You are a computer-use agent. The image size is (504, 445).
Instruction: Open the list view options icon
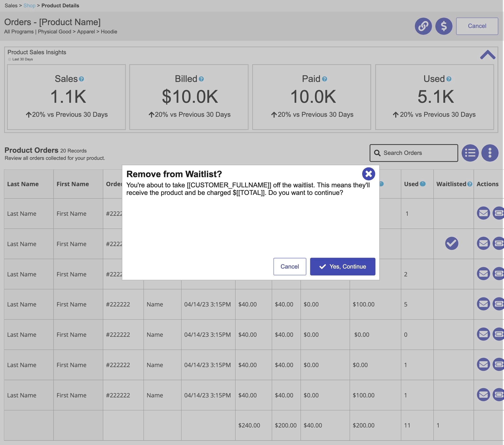470,153
